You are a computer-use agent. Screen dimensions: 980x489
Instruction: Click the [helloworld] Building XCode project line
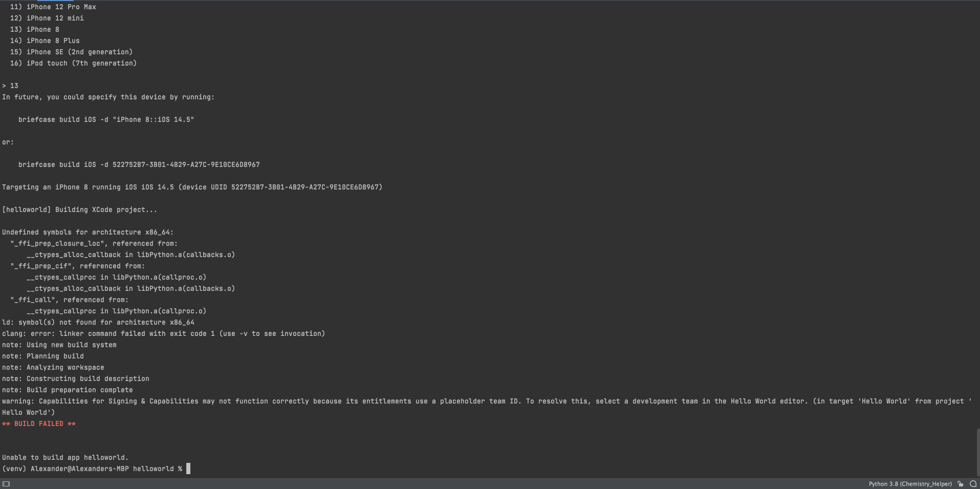point(79,209)
